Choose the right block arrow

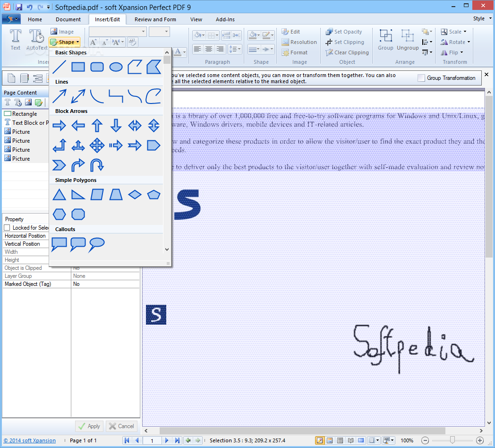point(60,126)
